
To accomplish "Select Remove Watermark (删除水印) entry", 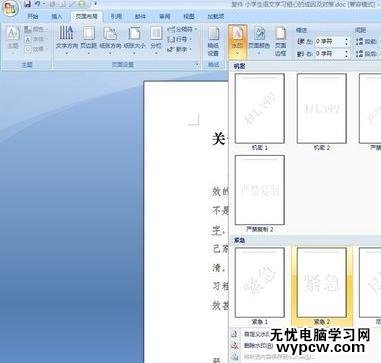I will click(x=252, y=345).
